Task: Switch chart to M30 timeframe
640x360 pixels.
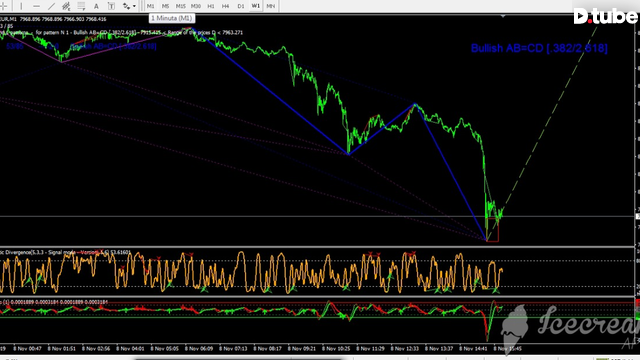Action: point(196,6)
